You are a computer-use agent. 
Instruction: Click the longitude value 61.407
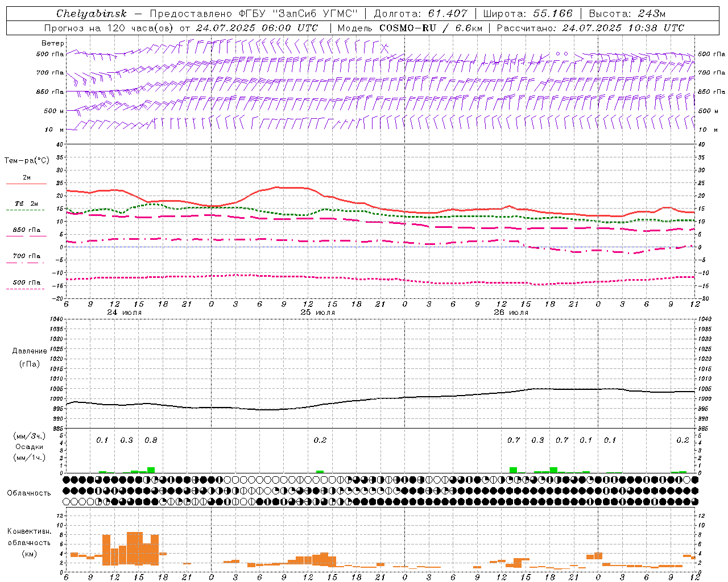pos(449,14)
